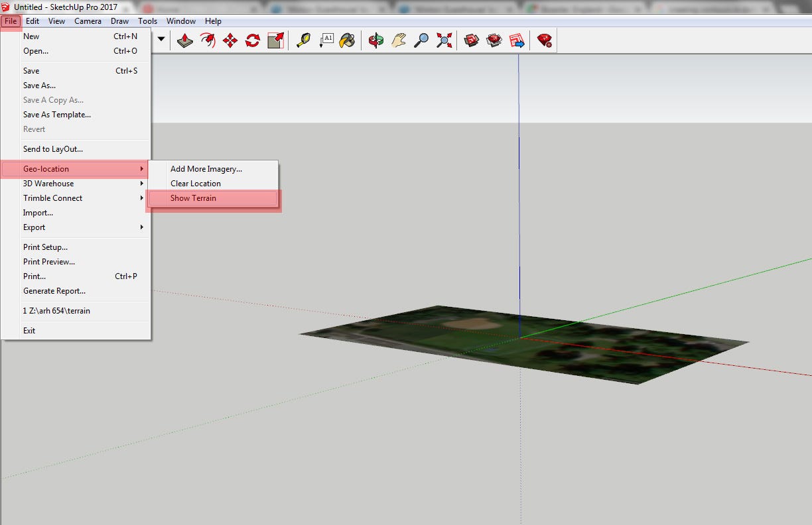Image resolution: width=812 pixels, height=525 pixels.
Task: Select the Push/Pull tool
Action: coord(185,41)
